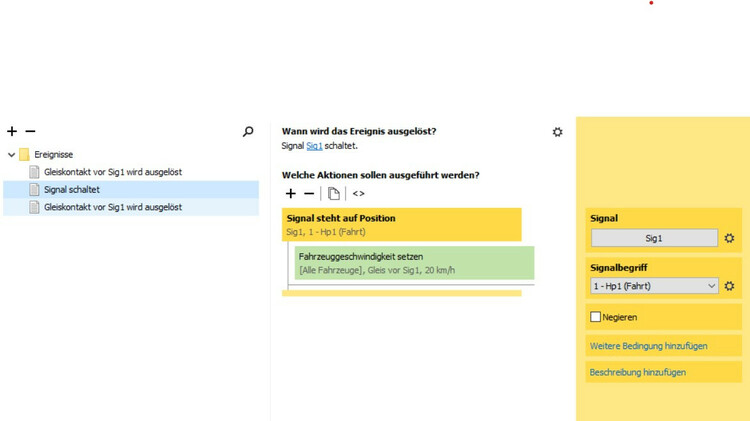Viewport: 750px width, 421px height.
Task: Open the gear next to Sig1 button
Action: tap(730, 238)
